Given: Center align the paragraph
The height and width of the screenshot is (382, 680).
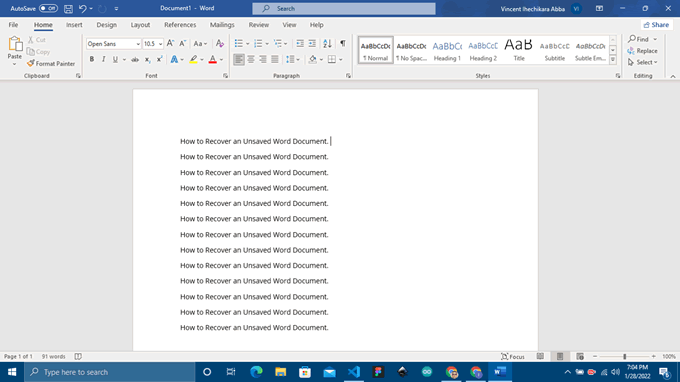Looking at the screenshot, I should [x=251, y=59].
